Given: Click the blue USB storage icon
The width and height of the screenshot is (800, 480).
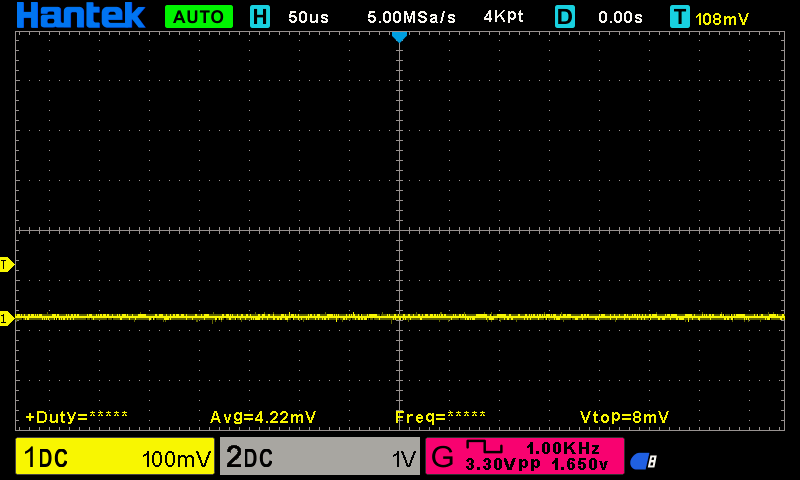Looking at the screenshot, I should 643,461.
